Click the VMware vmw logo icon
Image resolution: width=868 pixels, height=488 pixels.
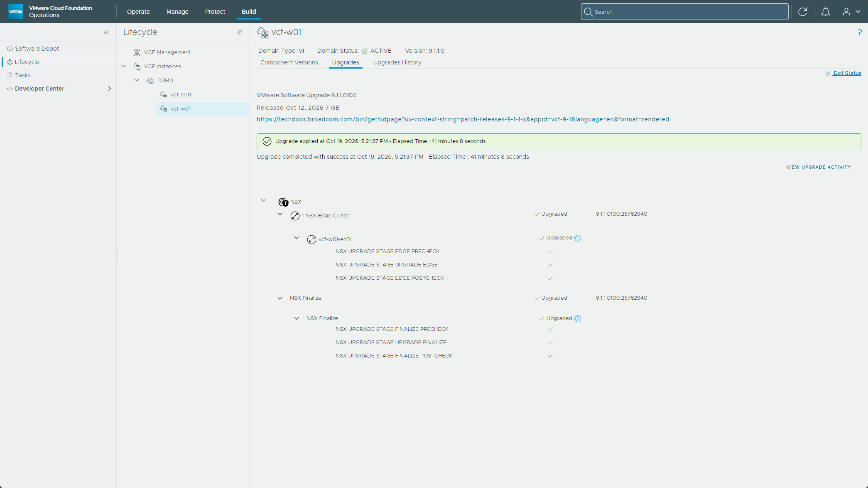(16, 11)
